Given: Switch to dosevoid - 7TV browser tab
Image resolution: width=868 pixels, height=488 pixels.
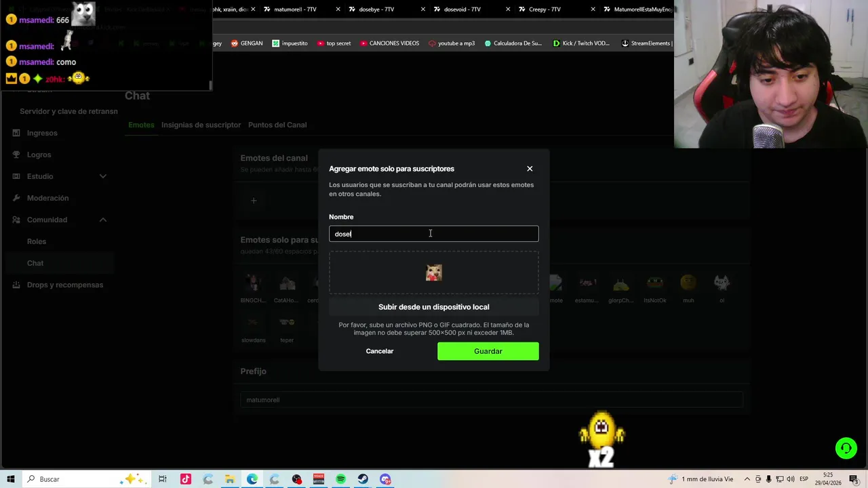Looking at the screenshot, I should coord(462,9).
